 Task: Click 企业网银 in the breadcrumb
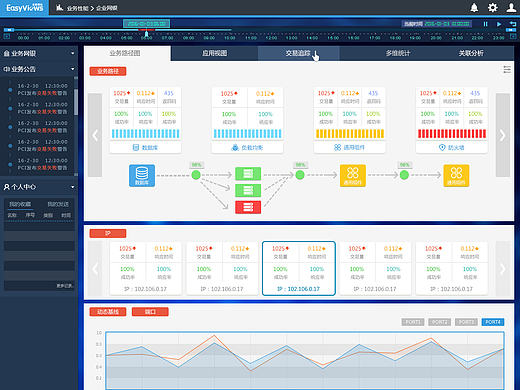[107, 8]
